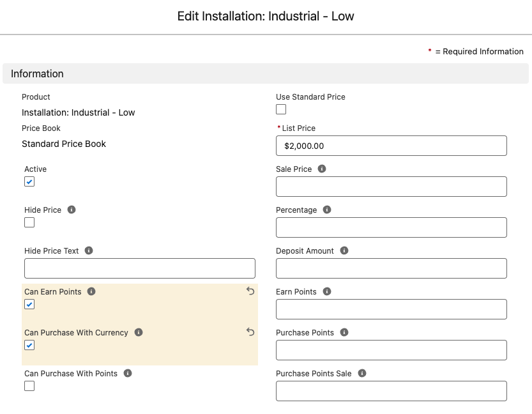Enable Can Purchase With Points checkbox
532x414 pixels.
pos(29,386)
